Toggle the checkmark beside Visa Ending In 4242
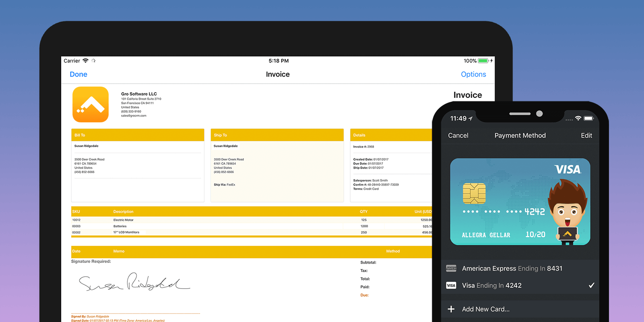644x322 pixels. [591, 285]
